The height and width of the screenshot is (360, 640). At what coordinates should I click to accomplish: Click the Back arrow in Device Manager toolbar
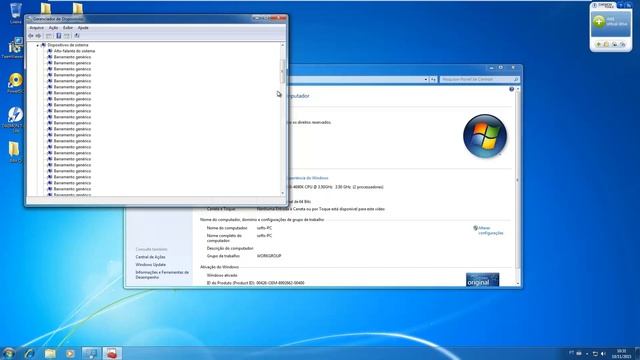(x=31, y=36)
